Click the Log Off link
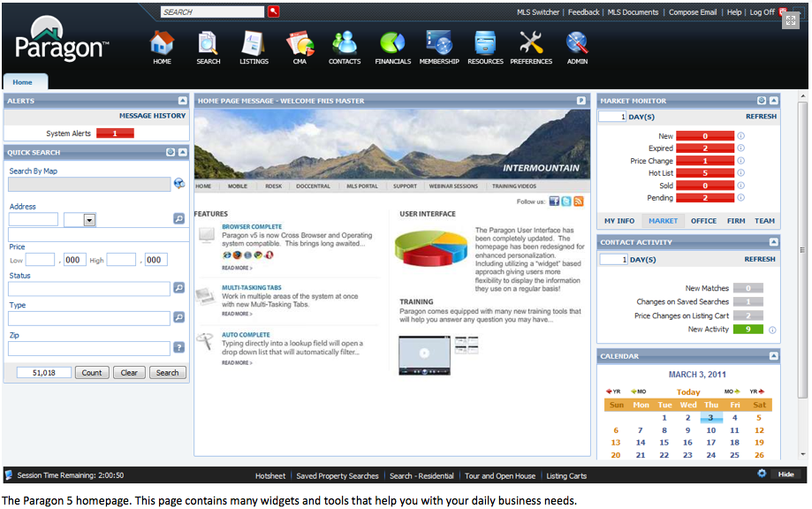 [763, 11]
